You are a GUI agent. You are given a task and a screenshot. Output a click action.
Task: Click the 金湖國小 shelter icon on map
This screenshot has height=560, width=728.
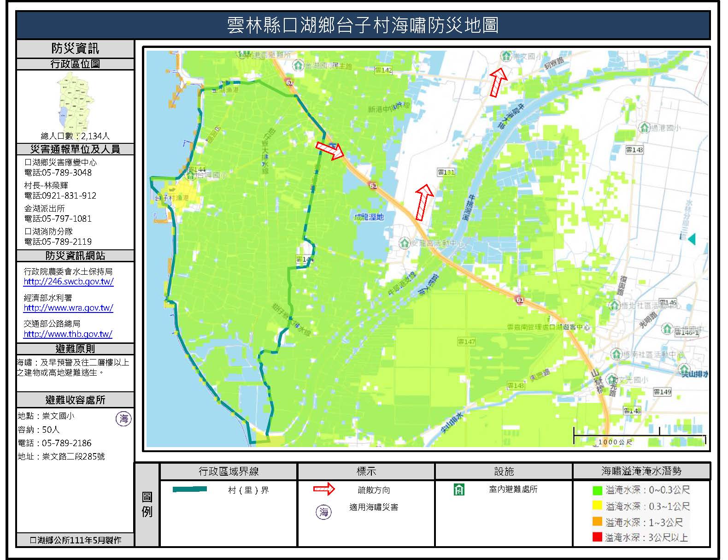coord(298,65)
